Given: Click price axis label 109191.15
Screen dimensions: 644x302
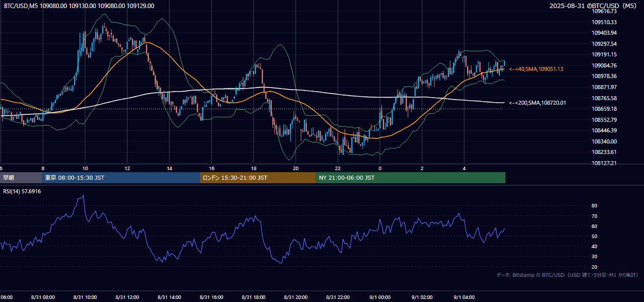Looking at the screenshot, I should point(605,54).
